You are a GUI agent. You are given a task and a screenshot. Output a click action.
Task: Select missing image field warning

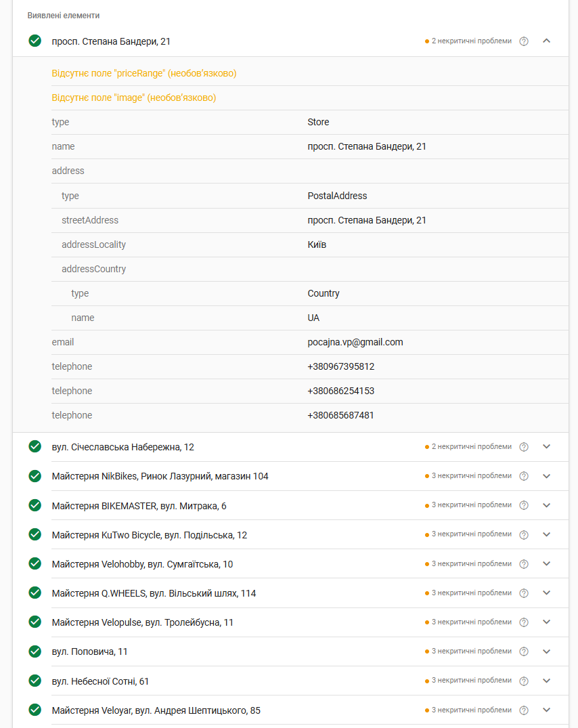pos(133,98)
